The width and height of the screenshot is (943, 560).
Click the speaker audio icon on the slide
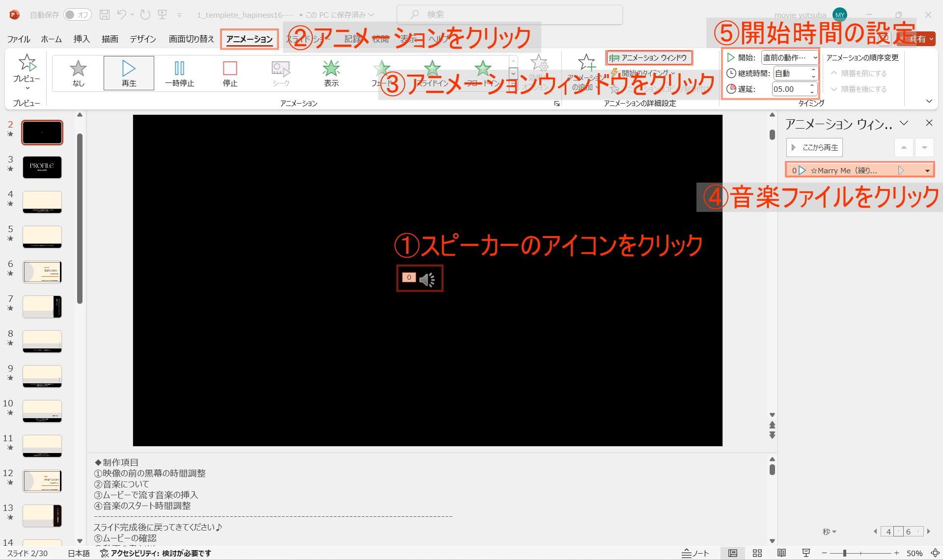pos(427,279)
